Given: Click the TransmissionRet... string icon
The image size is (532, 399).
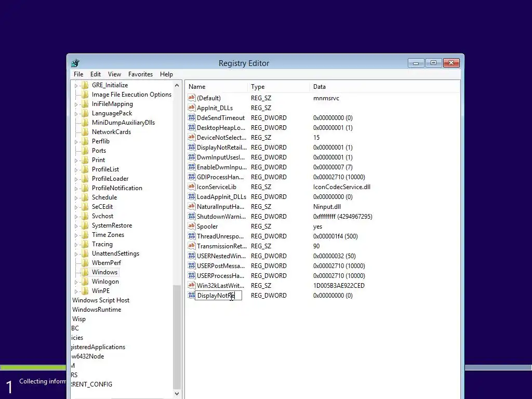Looking at the screenshot, I should pos(191,246).
